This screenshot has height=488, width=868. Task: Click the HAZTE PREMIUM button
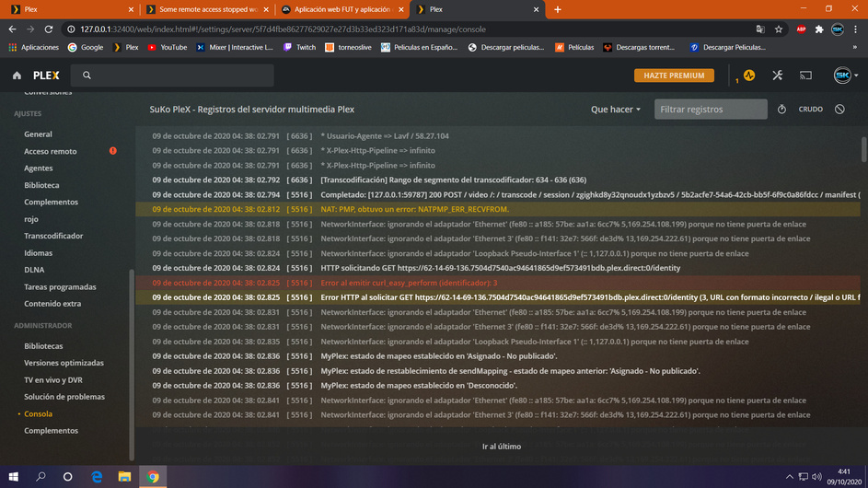(x=674, y=76)
